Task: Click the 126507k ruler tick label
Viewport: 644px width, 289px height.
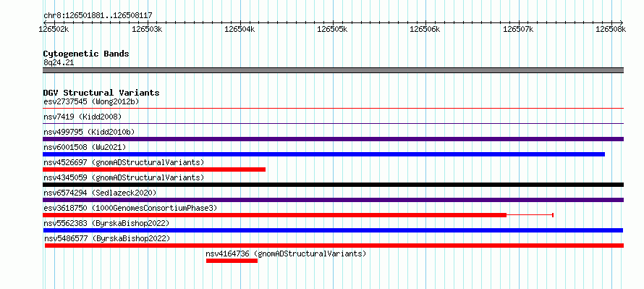Action: (518, 30)
